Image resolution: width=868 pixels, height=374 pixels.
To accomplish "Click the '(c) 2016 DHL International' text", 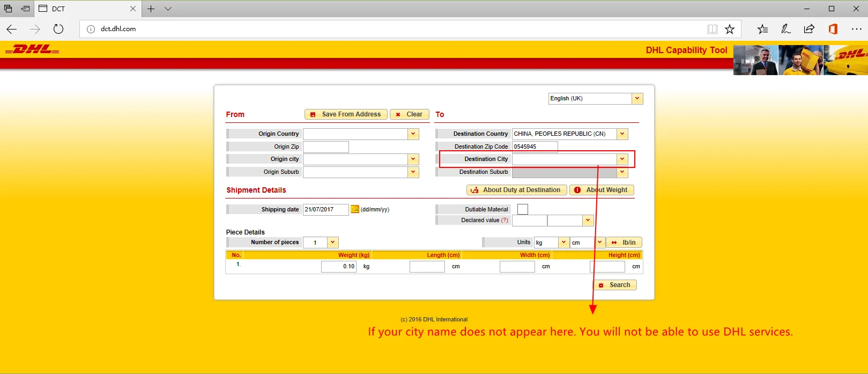I will coord(434,320).
